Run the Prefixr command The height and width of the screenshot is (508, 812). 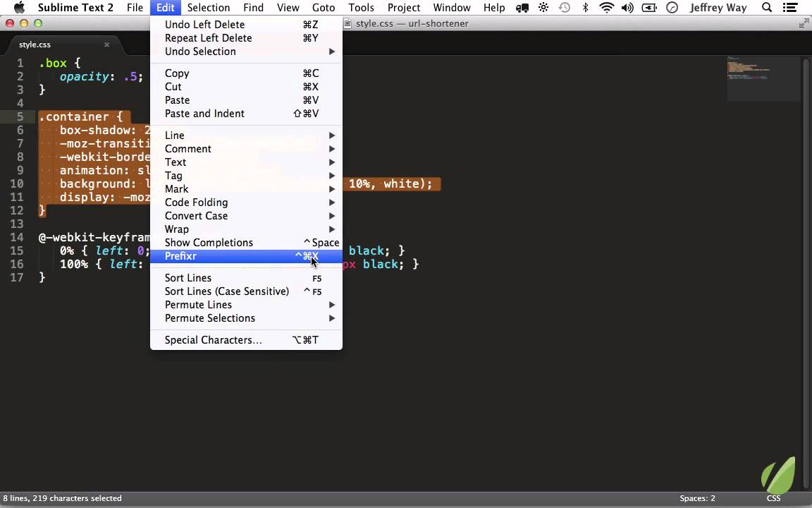pyautogui.click(x=246, y=256)
